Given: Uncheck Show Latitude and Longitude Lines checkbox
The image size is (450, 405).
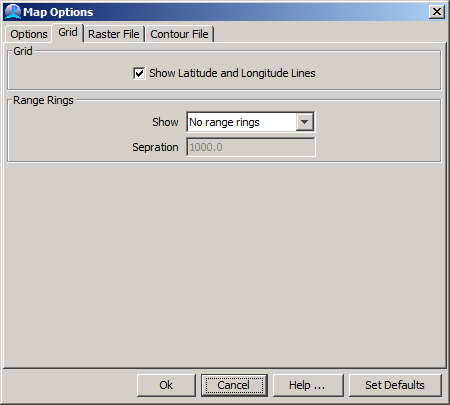Looking at the screenshot, I should [139, 73].
